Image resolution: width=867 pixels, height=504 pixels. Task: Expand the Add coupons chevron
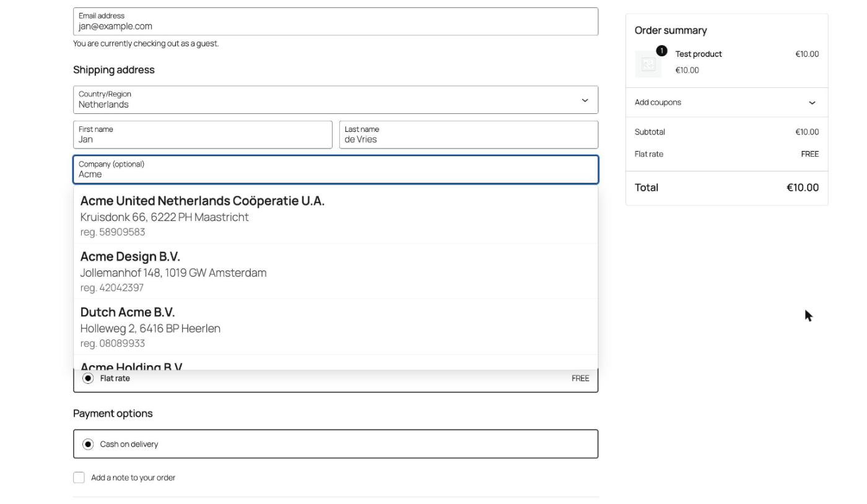[813, 103]
